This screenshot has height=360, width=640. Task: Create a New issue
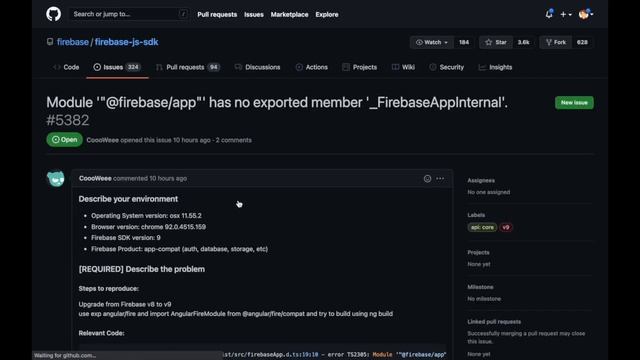(574, 102)
